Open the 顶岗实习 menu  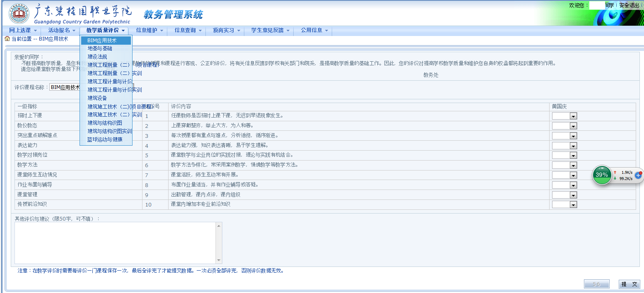227,30
